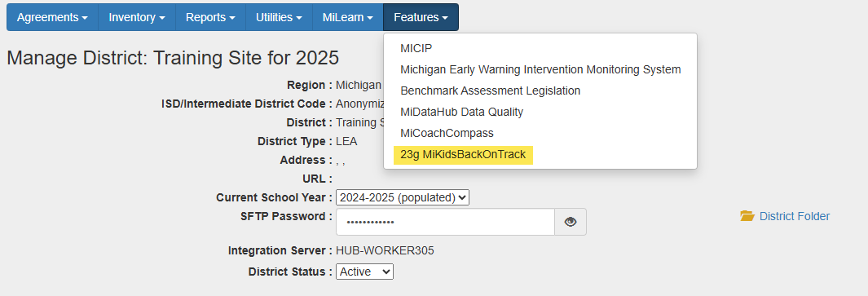Change the Current School Year dropdown

(403, 197)
